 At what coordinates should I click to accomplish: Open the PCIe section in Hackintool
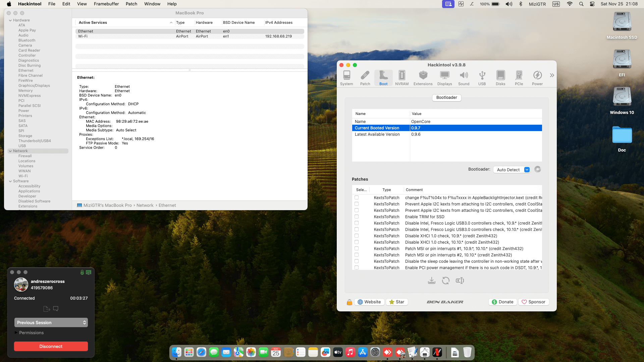(519, 78)
